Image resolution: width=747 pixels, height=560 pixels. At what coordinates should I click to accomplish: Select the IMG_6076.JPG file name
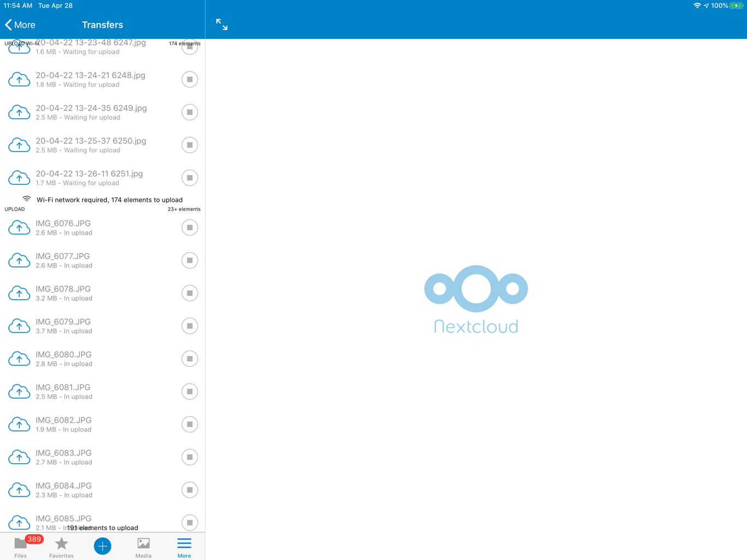[63, 224]
